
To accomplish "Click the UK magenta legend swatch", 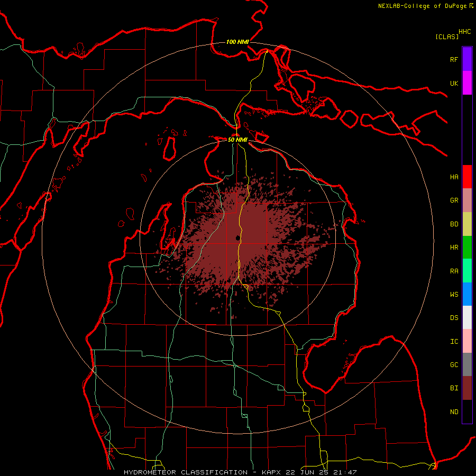I will click(467, 83).
